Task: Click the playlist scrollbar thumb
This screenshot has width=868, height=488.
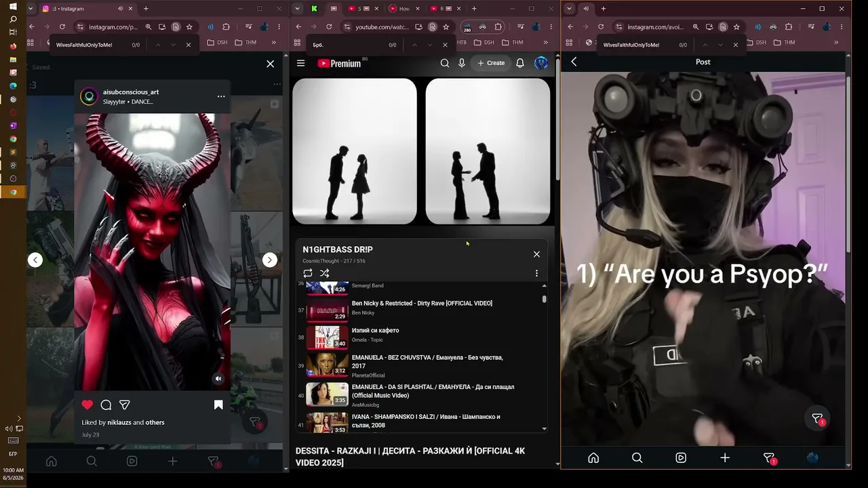Action: (544, 299)
